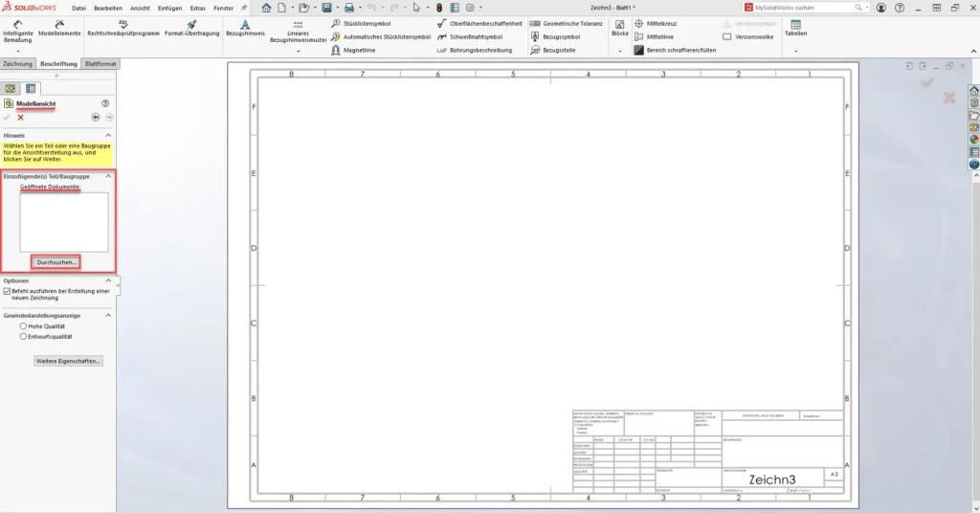Open the Einfügen menu

click(168, 7)
